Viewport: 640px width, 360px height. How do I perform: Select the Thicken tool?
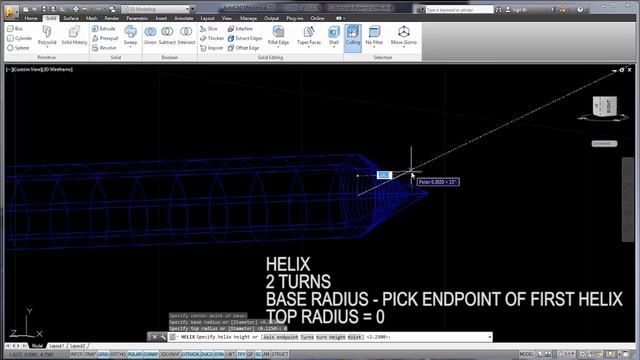[x=211, y=38]
